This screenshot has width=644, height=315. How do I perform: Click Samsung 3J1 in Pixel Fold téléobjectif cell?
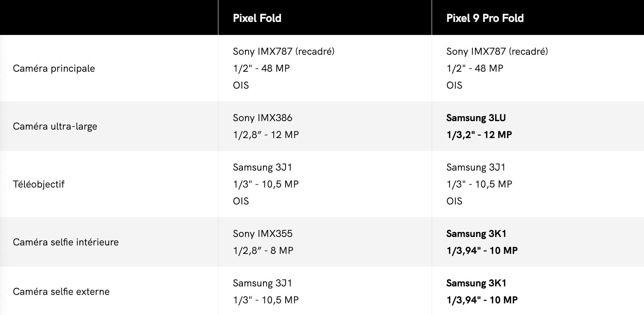[262, 167]
